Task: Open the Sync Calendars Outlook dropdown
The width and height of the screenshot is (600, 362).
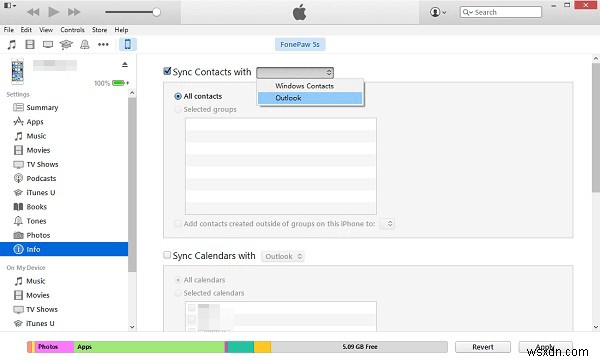Action: pyautogui.click(x=283, y=256)
